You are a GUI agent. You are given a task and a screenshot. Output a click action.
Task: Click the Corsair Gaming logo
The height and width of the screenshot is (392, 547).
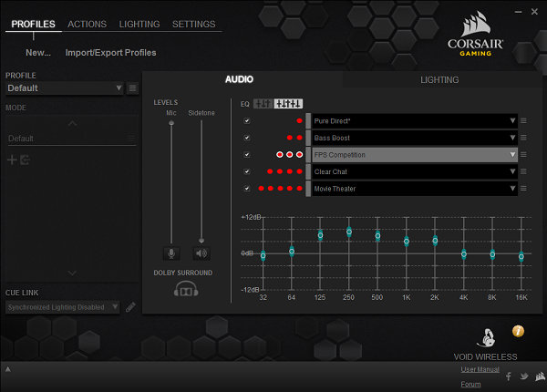tap(476, 34)
